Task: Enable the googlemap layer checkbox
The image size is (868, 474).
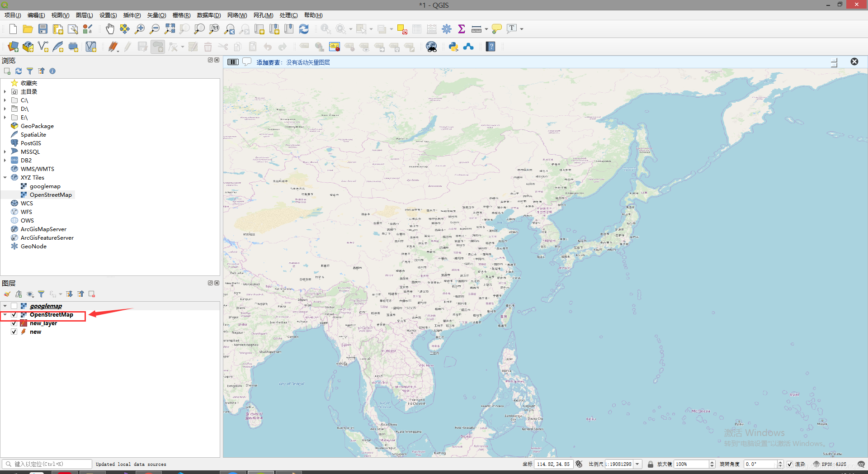Action: coord(14,306)
